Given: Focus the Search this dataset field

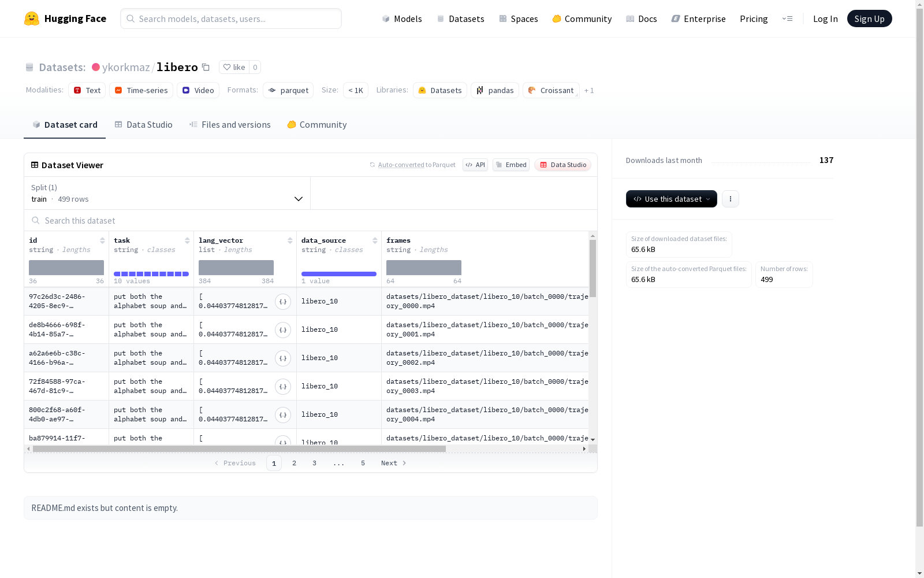Looking at the screenshot, I should [311, 221].
